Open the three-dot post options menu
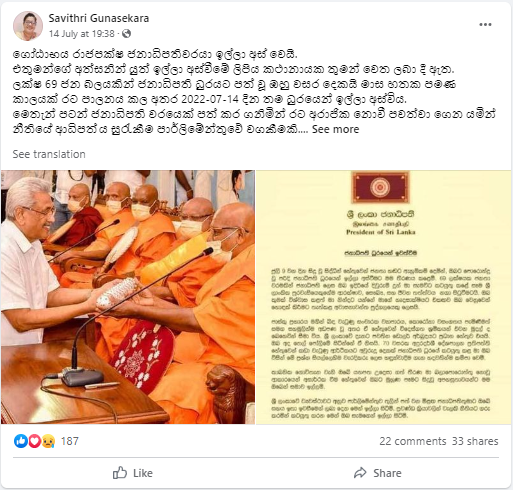513x490 pixels. click(485, 25)
